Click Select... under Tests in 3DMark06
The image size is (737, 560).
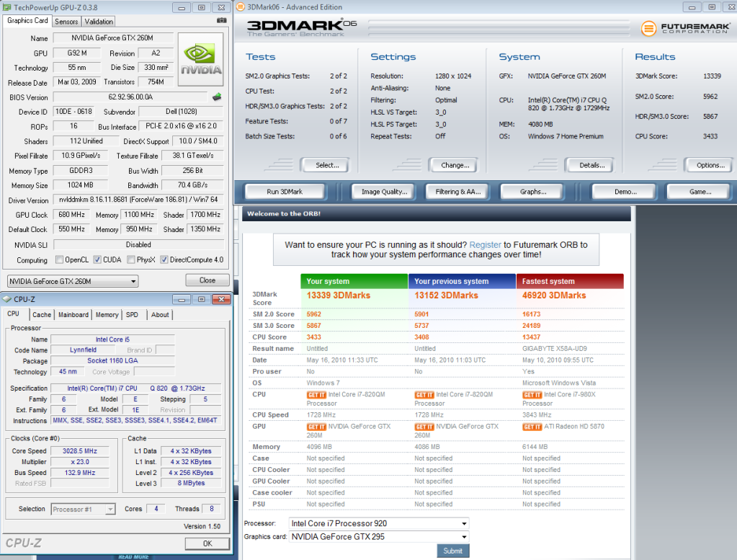326,165
